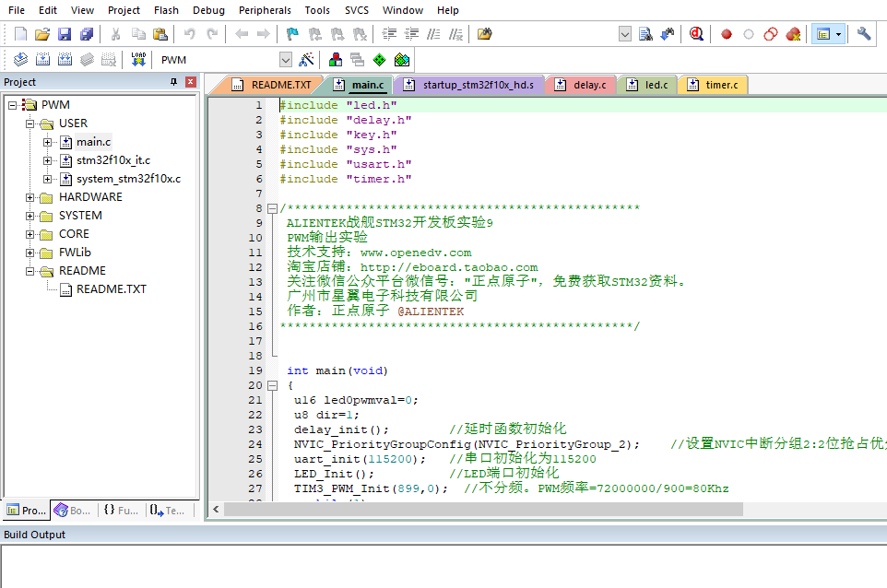887x588 pixels.
Task: Start debug session with the magnifier-d icon
Action: (x=696, y=34)
